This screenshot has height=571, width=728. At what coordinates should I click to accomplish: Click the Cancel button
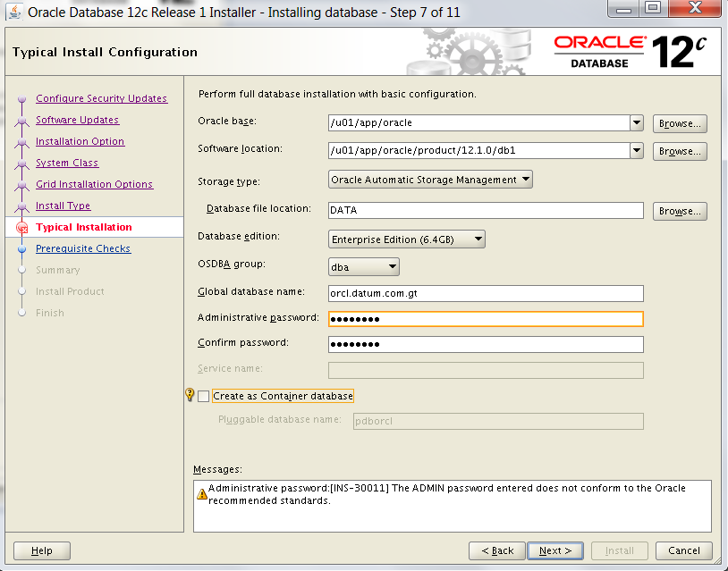tap(684, 550)
